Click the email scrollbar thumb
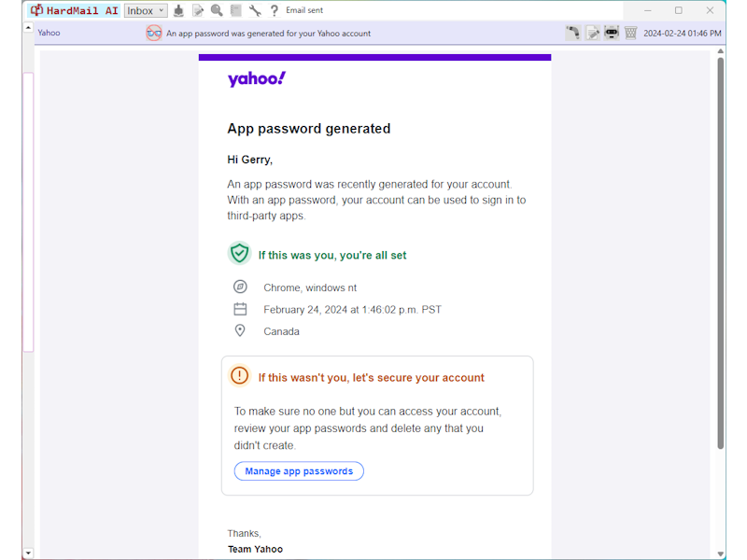 tap(720, 252)
